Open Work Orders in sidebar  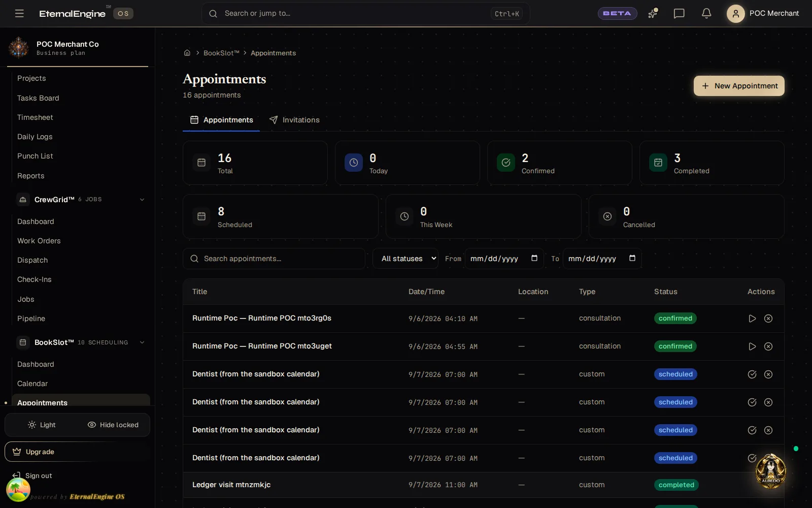click(x=39, y=241)
